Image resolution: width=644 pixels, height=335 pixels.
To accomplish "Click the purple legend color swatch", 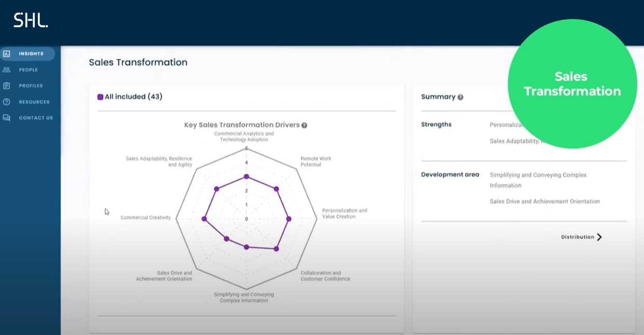I will pyautogui.click(x=100, y=97).
